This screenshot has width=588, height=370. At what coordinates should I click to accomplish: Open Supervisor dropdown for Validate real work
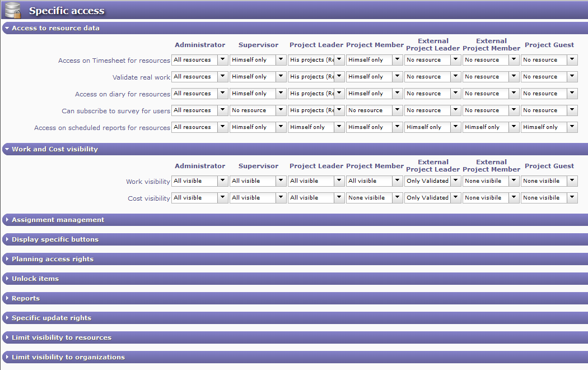tap(281, 77)
